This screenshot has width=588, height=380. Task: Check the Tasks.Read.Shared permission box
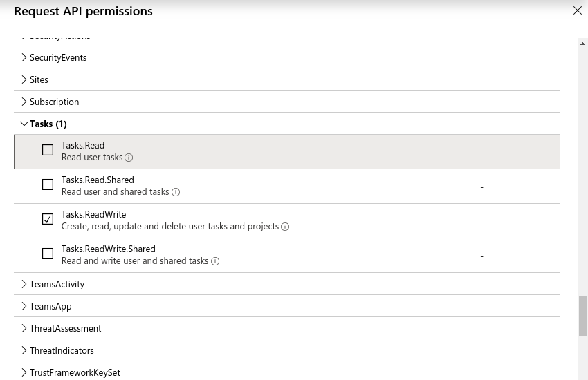pyautogui.click(x=48, y=184)
